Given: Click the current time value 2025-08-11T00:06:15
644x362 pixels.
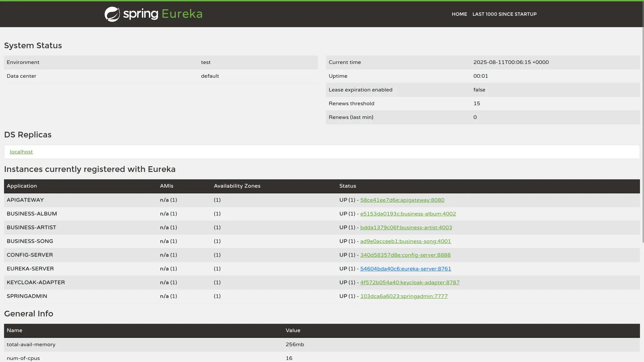Looking at the screenshot, I should (511, 62).
